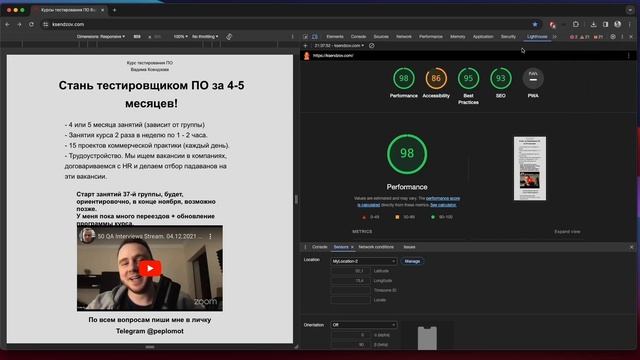The height and width of the screenshot is (360, 640).
Task: Click the Timezone ID input field
Action: coord(351,290)
